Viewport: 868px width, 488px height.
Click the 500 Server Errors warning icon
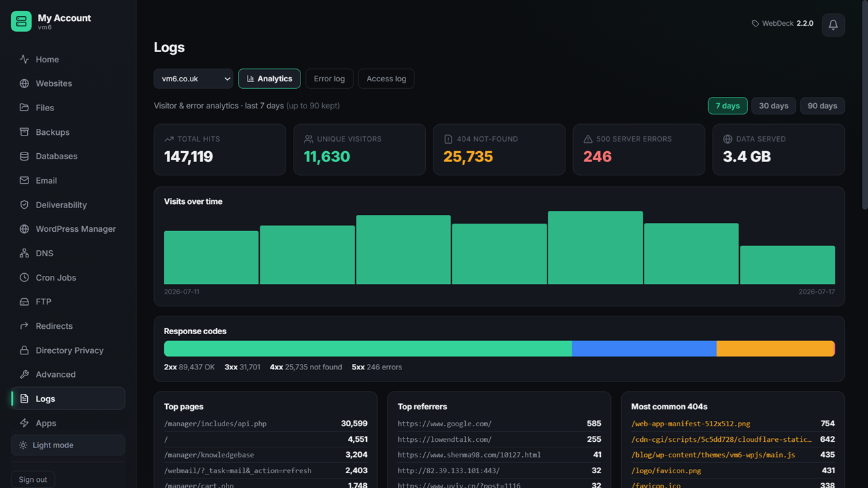pyautogui.click(x=588, y=139)
